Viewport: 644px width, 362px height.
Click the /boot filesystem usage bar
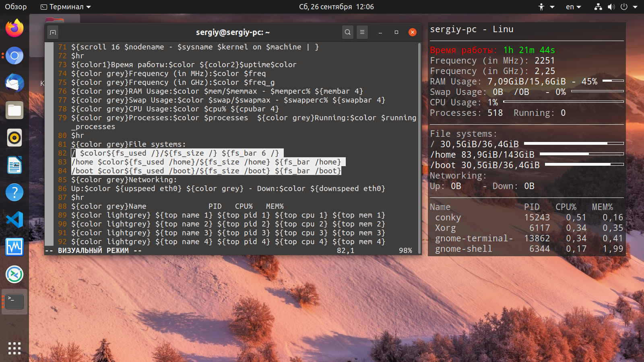584,164
